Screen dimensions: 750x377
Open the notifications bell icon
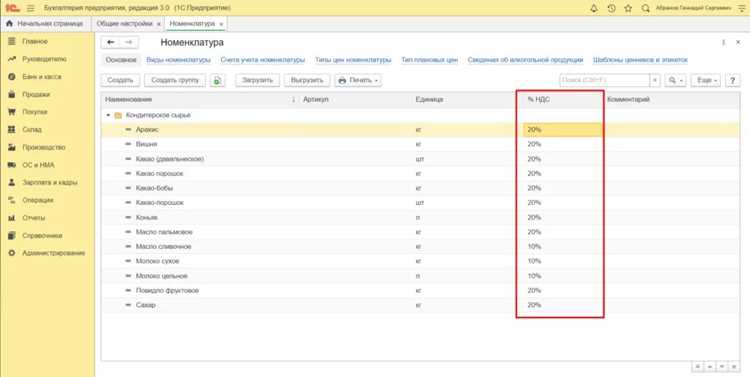594,8
